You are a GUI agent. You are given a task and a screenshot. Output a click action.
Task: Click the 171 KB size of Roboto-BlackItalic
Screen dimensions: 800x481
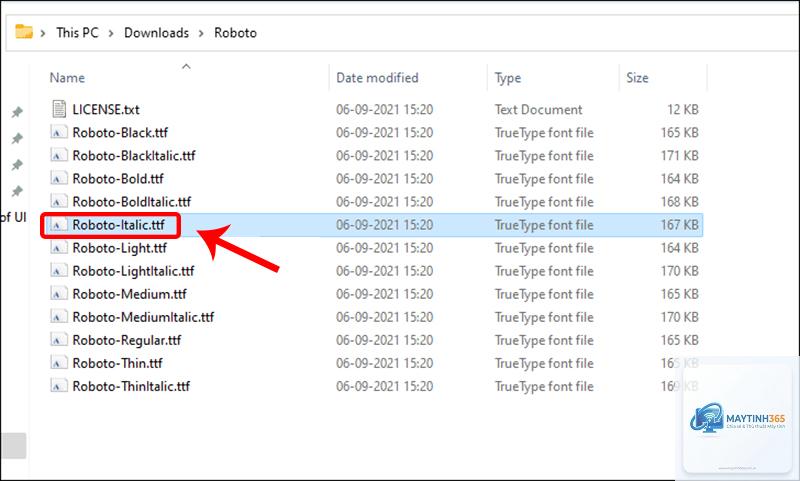[x=680, y=156]
